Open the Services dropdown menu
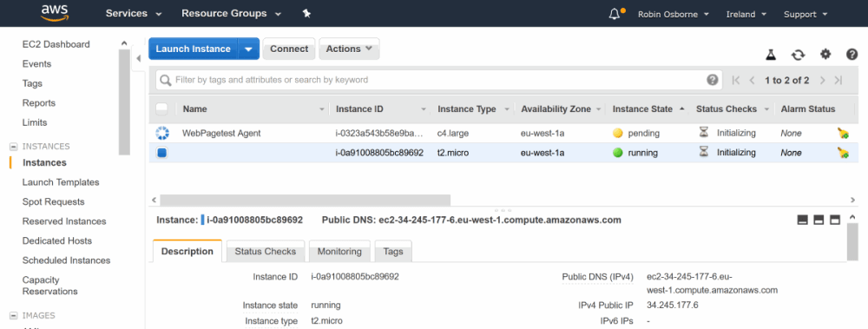This screenshot has width=868, height=329. pyautogui.click(x=134, y=13)
